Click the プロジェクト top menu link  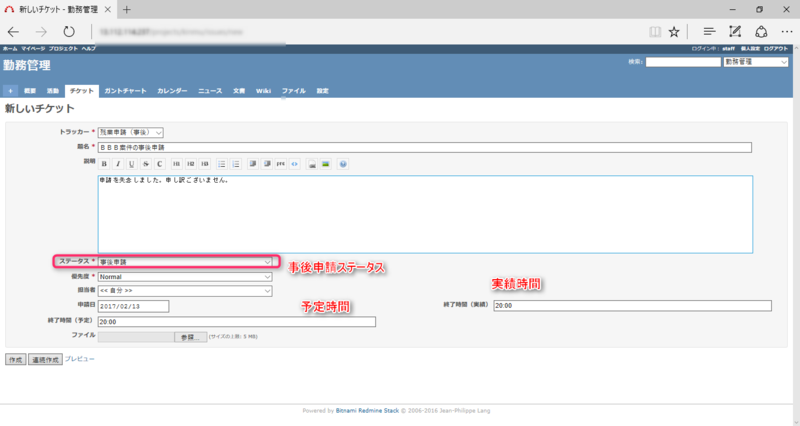[63, 48]
